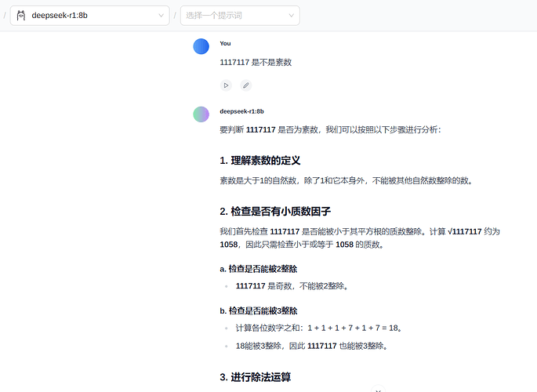Viewport: 537px width, 392px height.
Task: Click heading "2. 检查是否有小质数因子"
Action: [275, 211]
